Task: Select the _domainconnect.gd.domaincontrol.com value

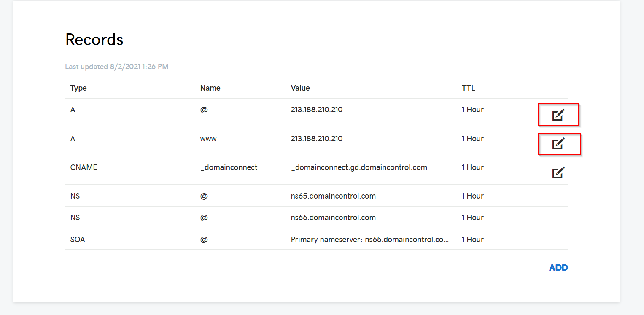Action: point(359,167)
